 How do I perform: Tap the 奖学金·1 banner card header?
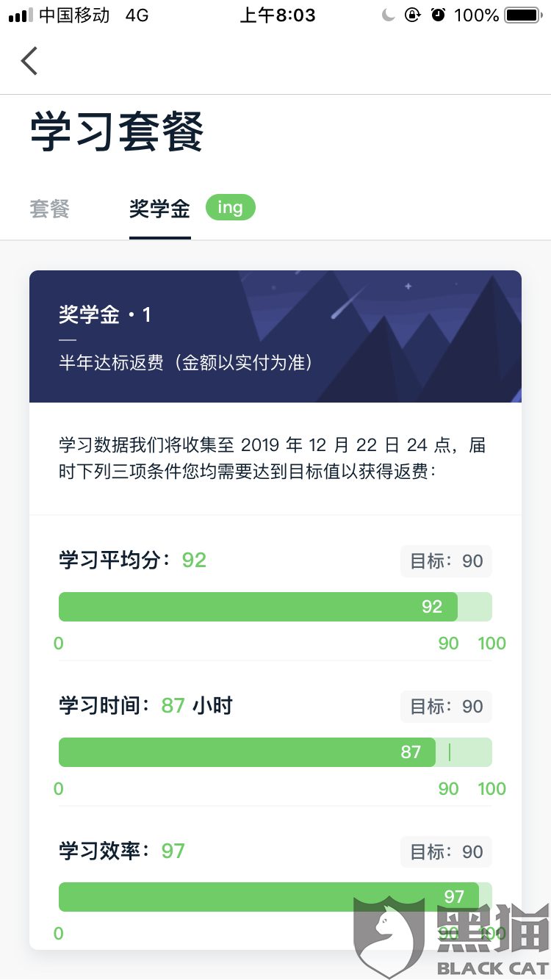[275, 336]
